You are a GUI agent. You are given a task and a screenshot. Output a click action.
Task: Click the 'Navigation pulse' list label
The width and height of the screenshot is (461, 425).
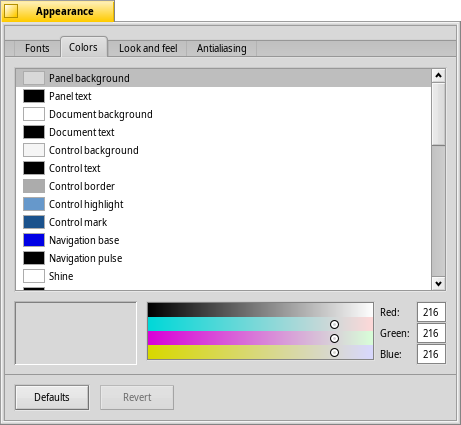pos(85,258)
